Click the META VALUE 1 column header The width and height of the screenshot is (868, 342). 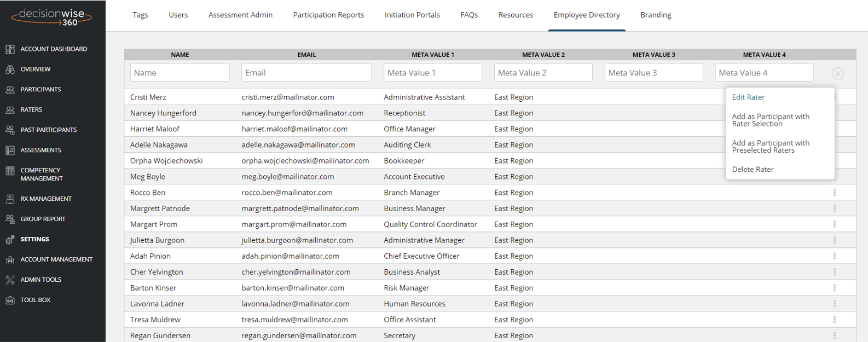(433, 55)
